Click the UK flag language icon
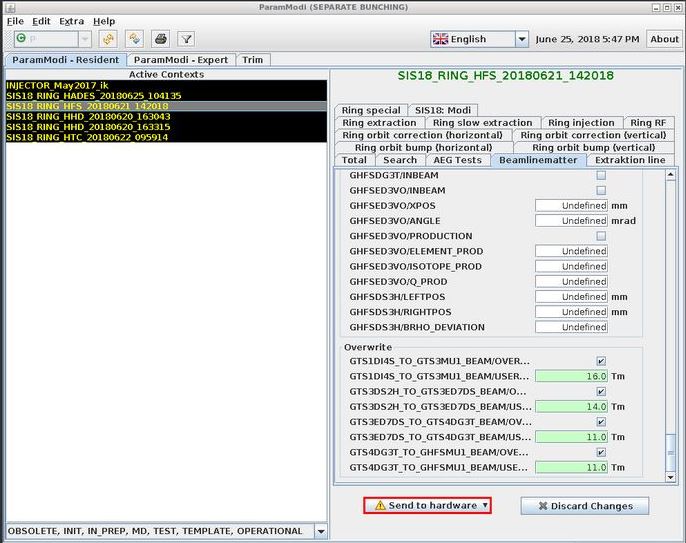 440,39
